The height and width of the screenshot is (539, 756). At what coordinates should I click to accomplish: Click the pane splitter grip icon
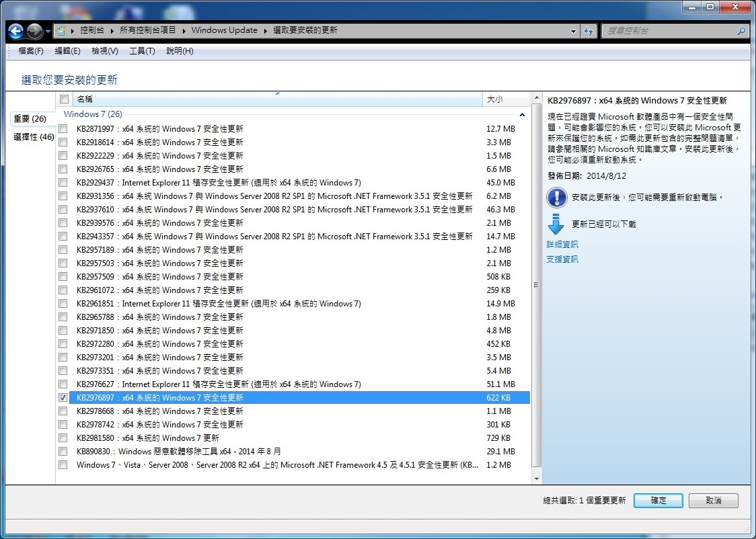point(535,285)
